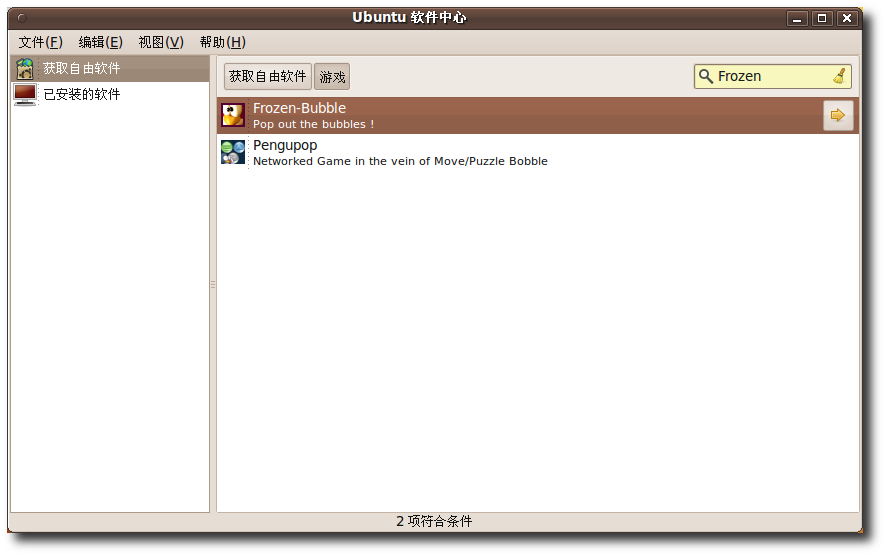Click the 获取自由软件 sidebar icon
The width and height of the screenshot is (886, 556).
pyautogui.click(x=25, y=68)
